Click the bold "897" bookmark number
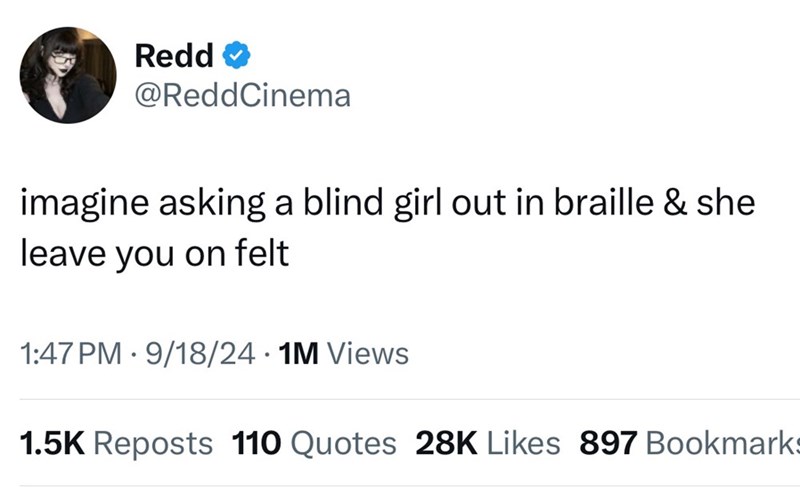The height and width of the screenshot is (487, 800). (608, 442)
